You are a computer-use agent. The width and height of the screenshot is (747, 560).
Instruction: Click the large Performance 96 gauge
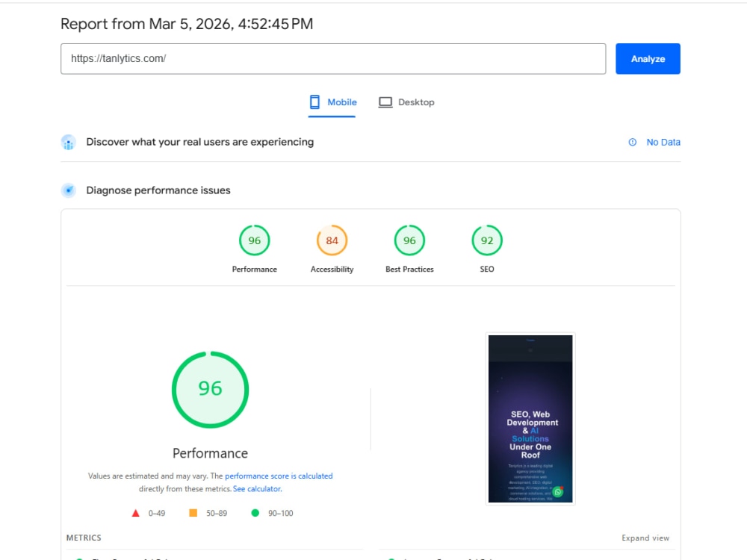[210, 390]
